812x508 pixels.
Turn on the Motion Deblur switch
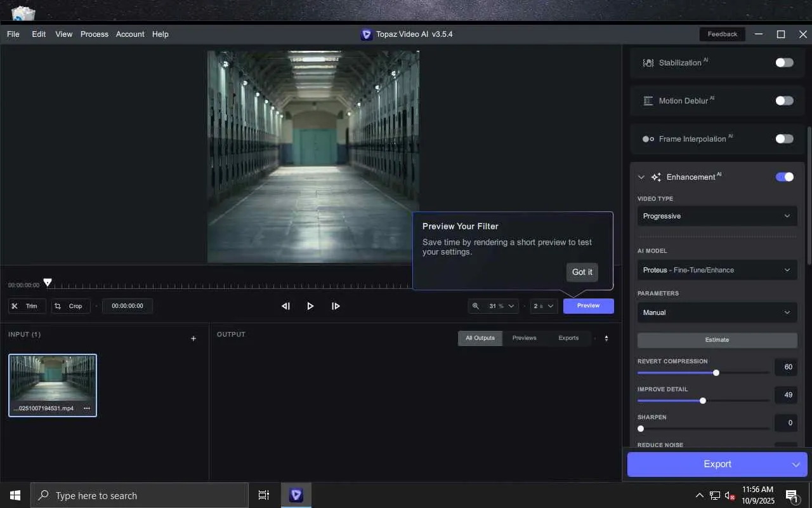click(x=784, y=100)
